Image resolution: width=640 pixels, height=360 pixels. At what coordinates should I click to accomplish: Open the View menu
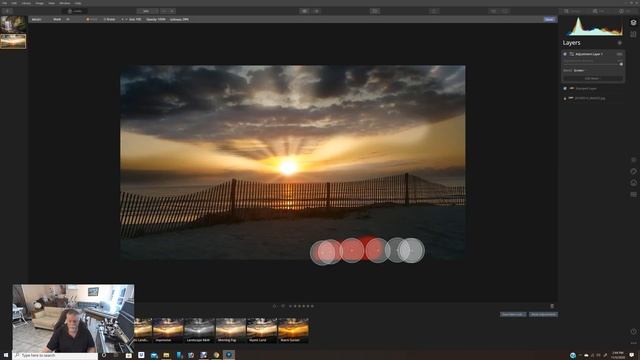[51, 3]
